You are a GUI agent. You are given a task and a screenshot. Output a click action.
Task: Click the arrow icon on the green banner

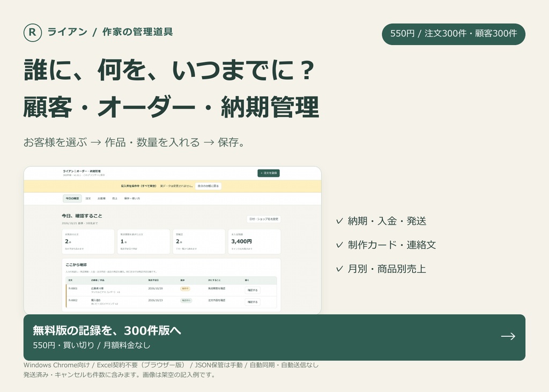pyautogui.click(x=508, y=336)
